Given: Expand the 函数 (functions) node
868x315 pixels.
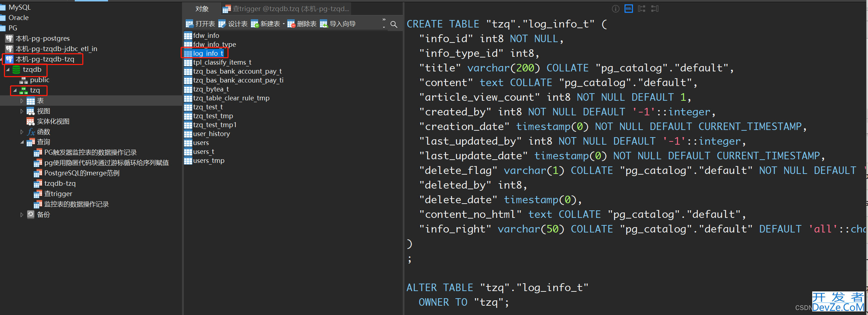Looking at the screenshot, I should (x=22, y=132).
